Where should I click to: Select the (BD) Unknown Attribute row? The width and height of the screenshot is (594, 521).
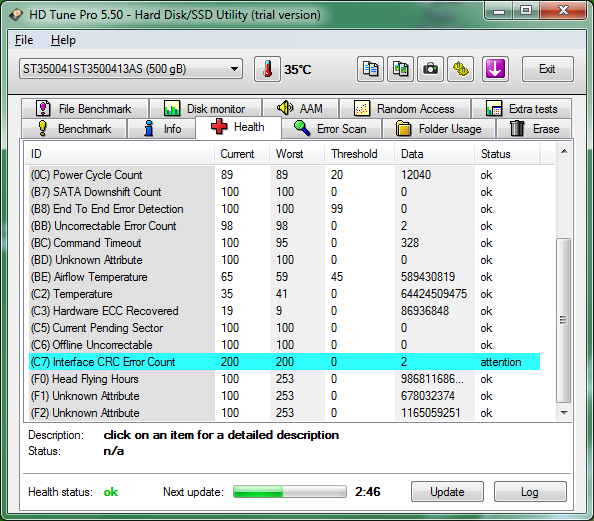tap(284, 260)
